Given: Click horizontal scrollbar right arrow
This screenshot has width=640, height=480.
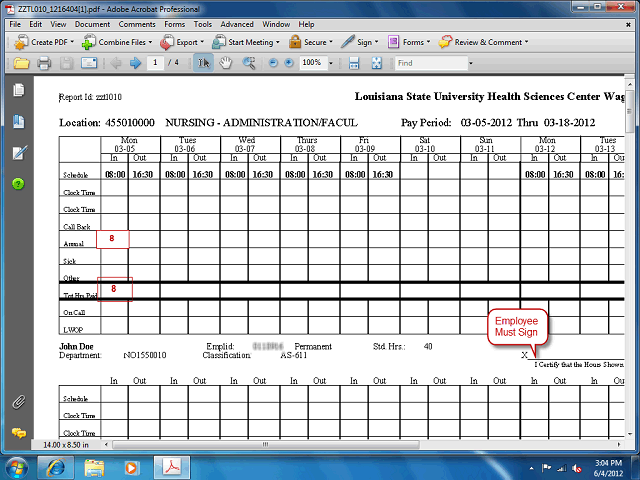Looking at the screenshot, I should (x=619, y=444).
